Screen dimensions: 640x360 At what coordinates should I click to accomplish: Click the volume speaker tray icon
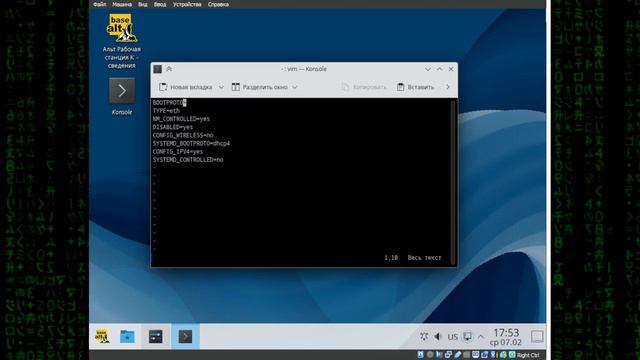(438, 336)
